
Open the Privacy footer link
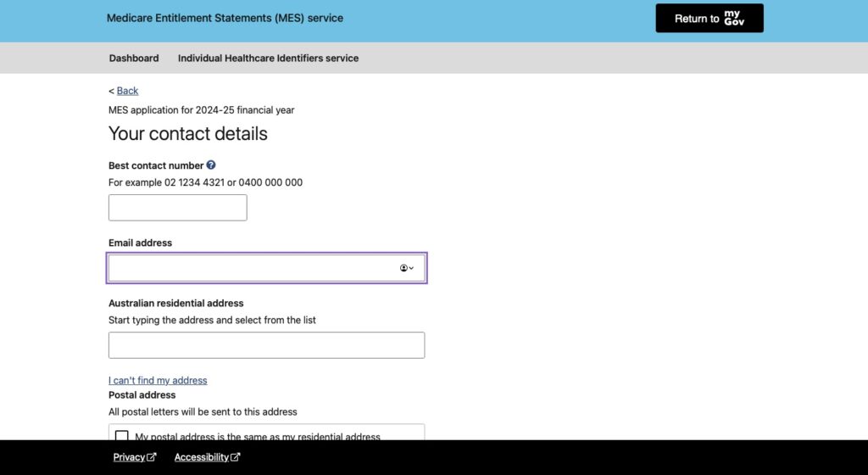click(x=135, y=457)
